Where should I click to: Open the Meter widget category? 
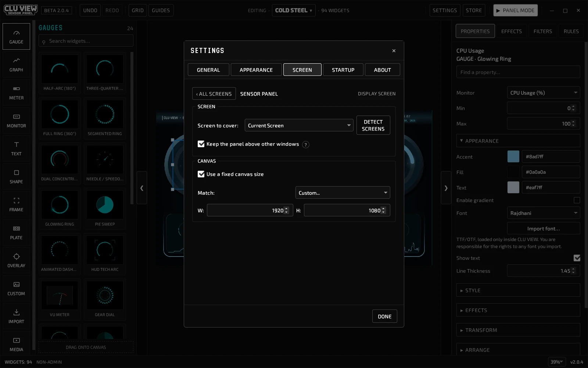pos(16,92)
